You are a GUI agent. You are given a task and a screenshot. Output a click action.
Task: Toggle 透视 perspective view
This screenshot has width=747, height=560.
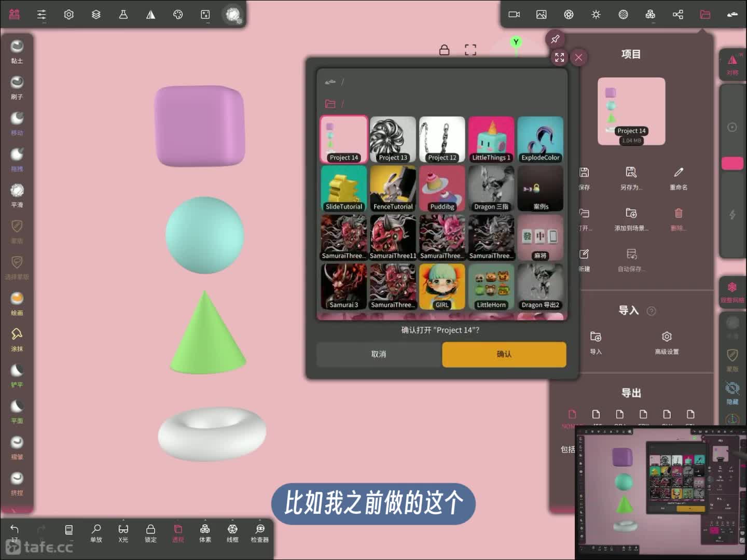pos(178,533)
